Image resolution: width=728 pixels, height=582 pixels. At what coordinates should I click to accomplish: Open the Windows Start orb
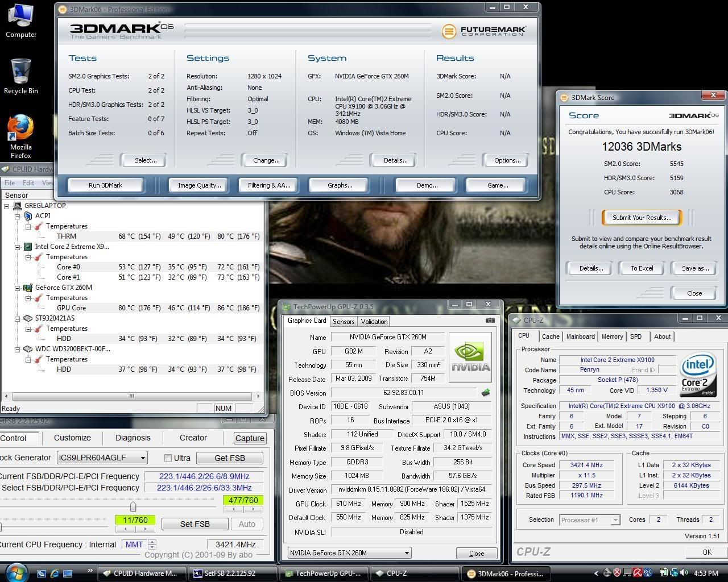point(16,572)
